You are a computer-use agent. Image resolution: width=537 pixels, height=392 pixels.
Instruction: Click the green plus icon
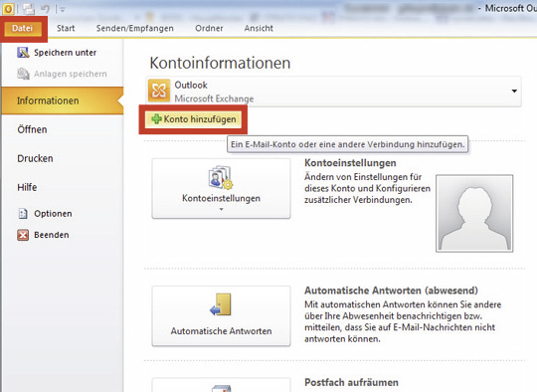click(x=156, y=119)
